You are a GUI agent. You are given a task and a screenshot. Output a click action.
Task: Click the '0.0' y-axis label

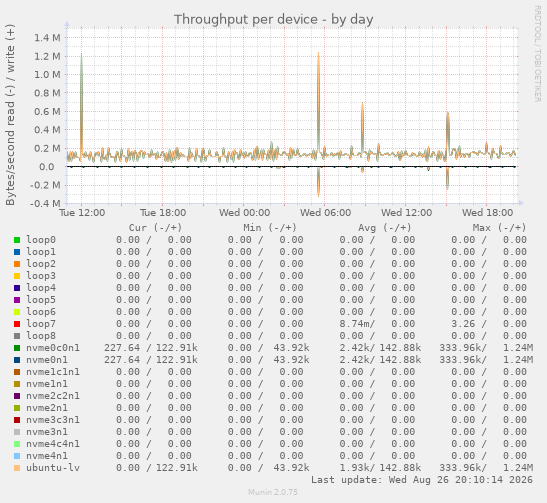47,167
